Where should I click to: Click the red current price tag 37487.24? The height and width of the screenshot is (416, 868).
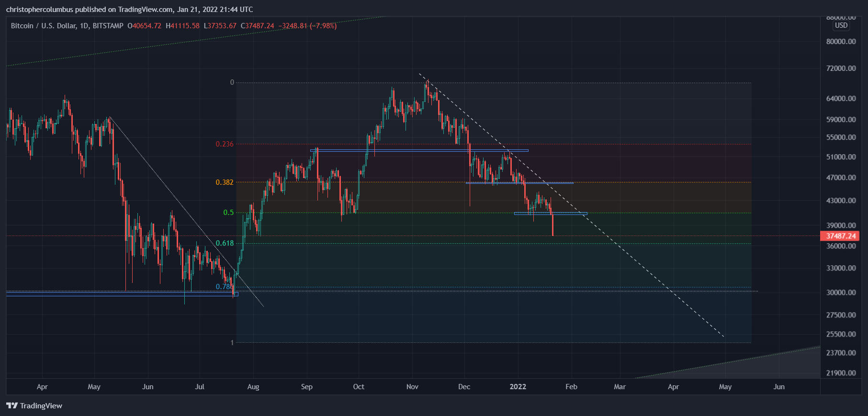840,236
